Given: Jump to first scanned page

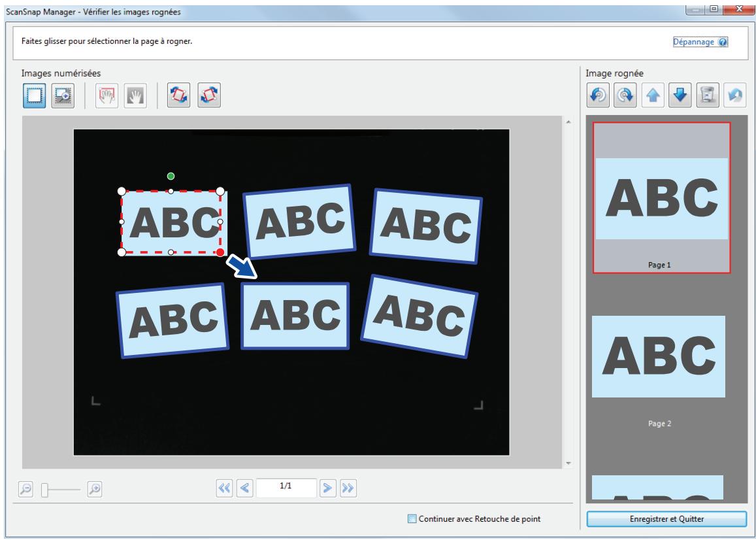Looking at the screenshot, I should point(224,488).
